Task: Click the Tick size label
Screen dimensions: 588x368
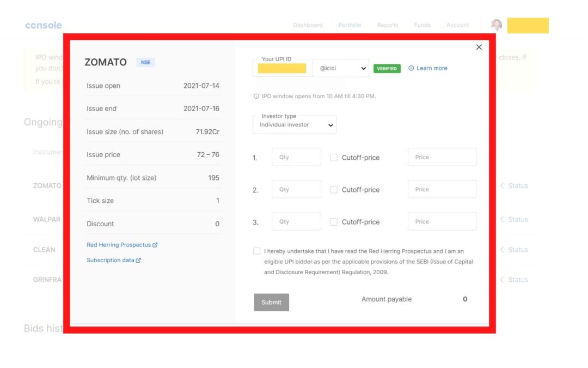Action: (100, 201)
